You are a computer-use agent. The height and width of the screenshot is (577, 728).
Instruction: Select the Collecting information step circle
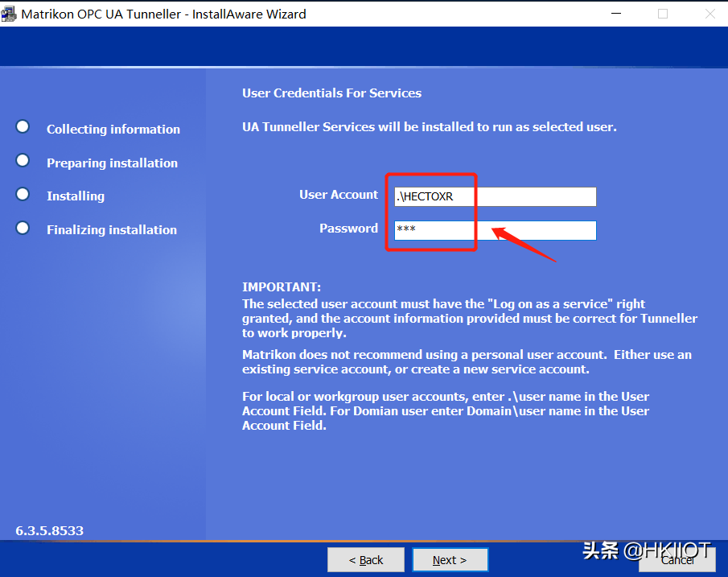(23, 127)
